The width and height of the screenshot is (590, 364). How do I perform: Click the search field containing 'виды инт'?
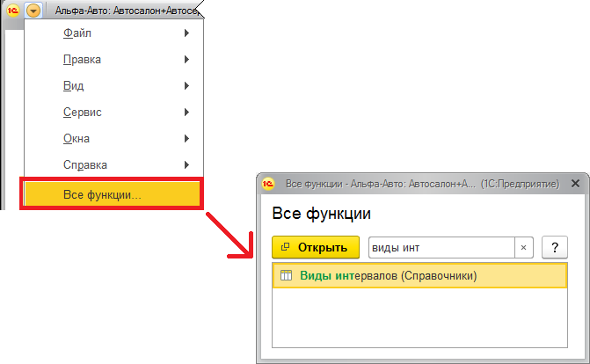441,247
